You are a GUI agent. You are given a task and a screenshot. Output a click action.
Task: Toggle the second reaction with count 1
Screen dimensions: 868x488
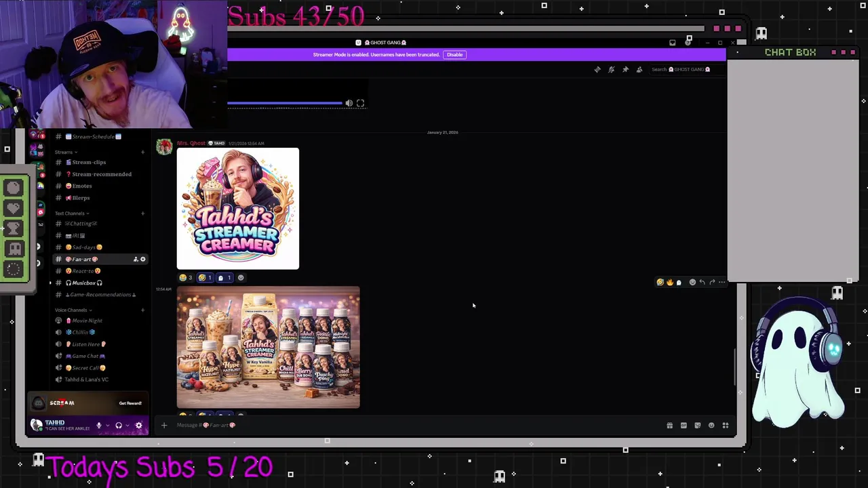205,277
